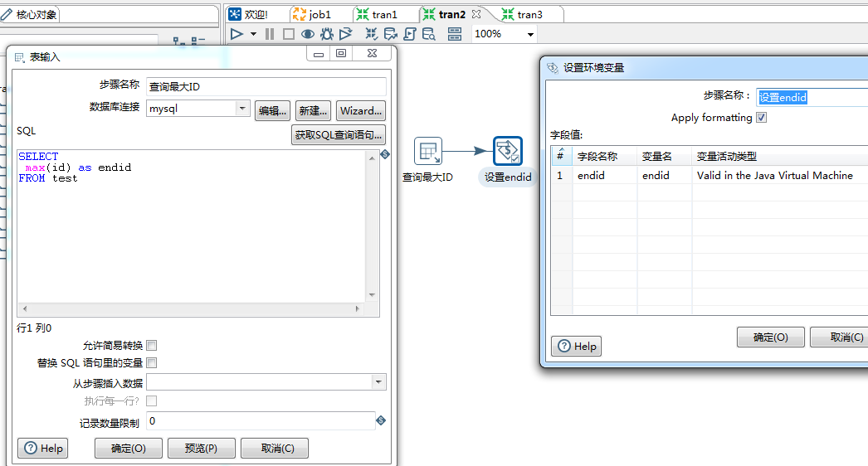Screen dimensions: 868x466
Task: Click variable icon beside 记录数量限制
Action: coord(381,420)
